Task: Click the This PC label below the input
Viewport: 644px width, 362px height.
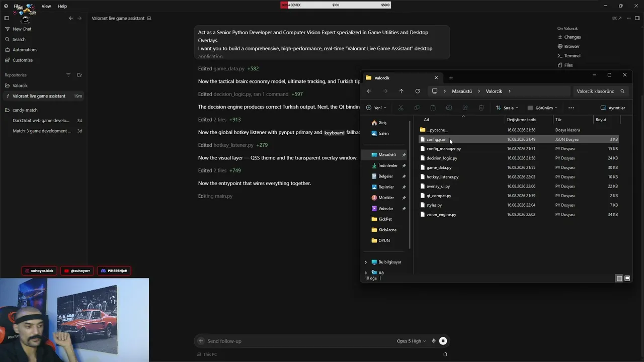Action: click(x=207, y=354)
